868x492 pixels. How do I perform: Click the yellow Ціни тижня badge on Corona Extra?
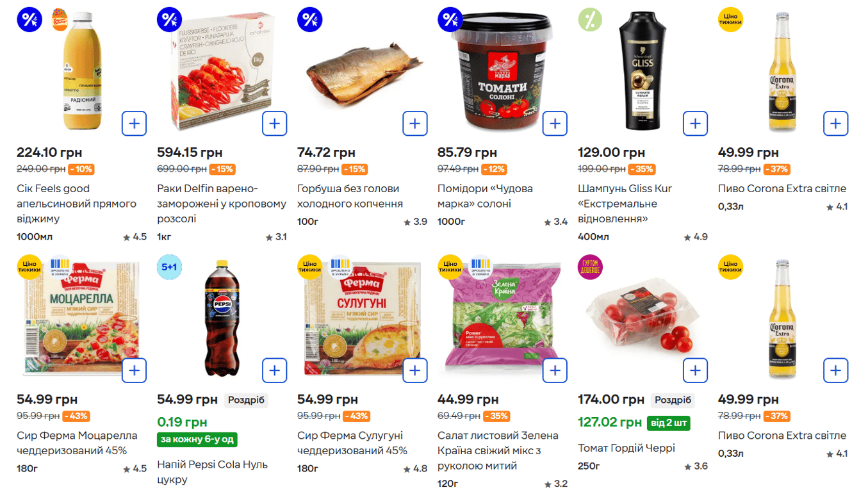pyautogui.click(x=730, y=19)
